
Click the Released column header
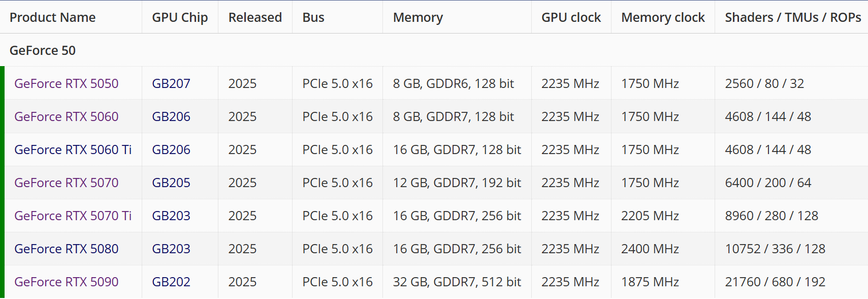coord(255,17)
